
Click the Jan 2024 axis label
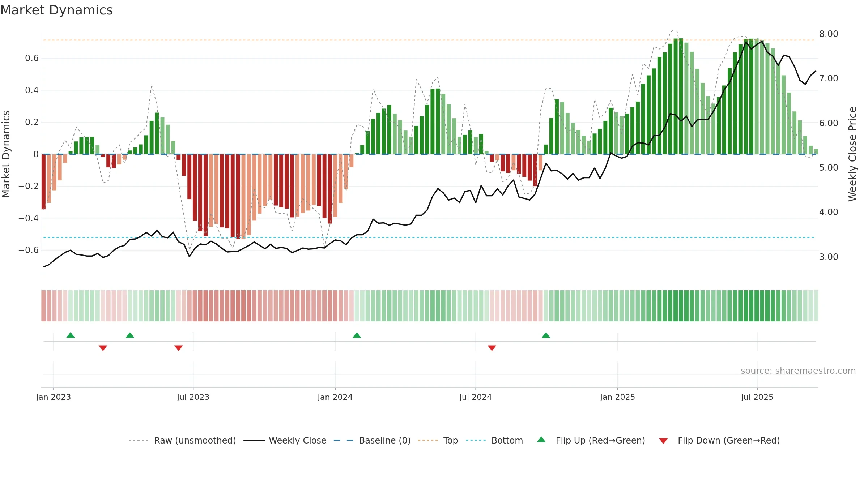[x=335, y=397]
